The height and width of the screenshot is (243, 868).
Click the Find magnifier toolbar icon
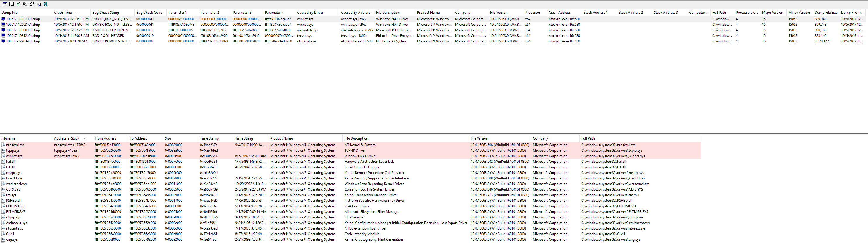[38, 4]
